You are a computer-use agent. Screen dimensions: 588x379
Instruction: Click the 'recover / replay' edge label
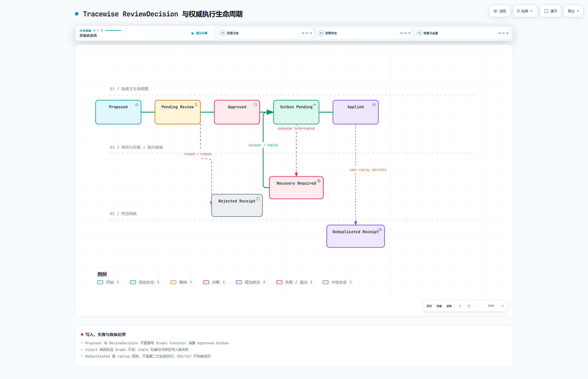263,145
